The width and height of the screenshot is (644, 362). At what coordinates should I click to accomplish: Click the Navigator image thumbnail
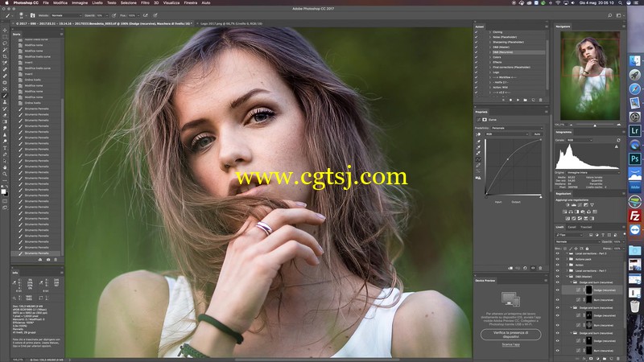[590, 76]
